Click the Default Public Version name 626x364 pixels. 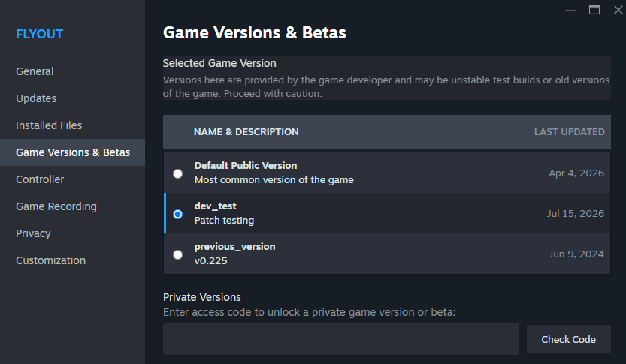tap(246, 165)
